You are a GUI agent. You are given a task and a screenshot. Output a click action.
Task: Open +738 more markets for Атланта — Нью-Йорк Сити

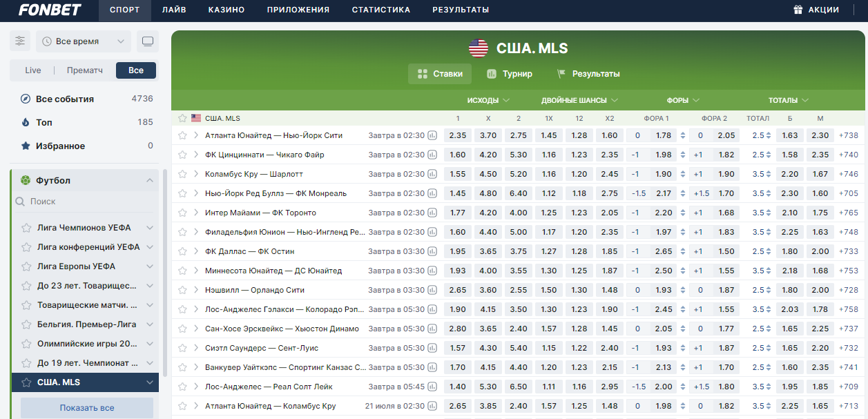pos(849,135)
